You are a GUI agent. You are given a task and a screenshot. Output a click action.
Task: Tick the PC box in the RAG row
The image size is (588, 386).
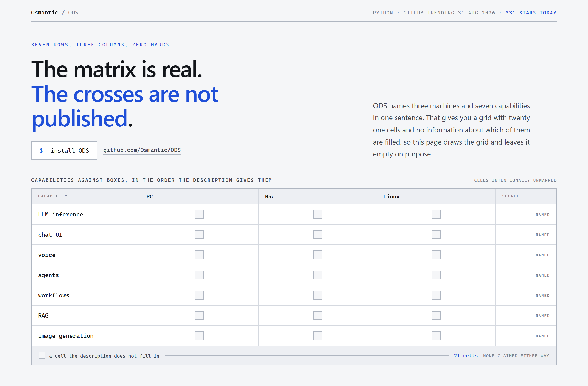point(199,315)
